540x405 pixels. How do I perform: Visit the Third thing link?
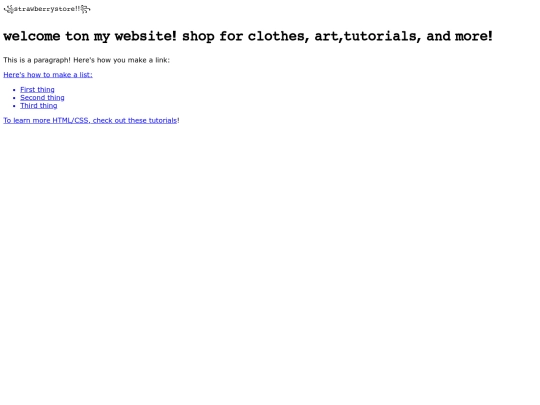tap(39, 106)
